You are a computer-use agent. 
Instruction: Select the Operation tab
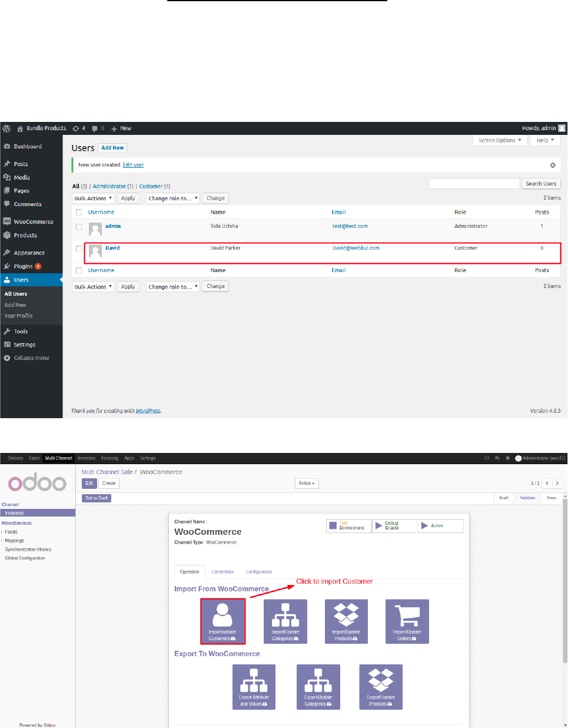pyautogui.click(x=190, y=572)
